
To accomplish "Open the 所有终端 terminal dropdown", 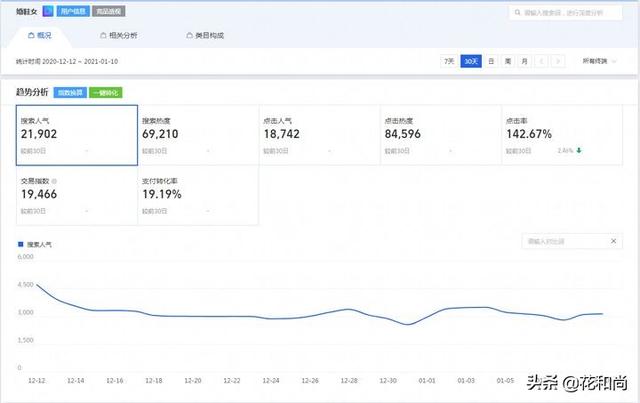I will point(599,62).
